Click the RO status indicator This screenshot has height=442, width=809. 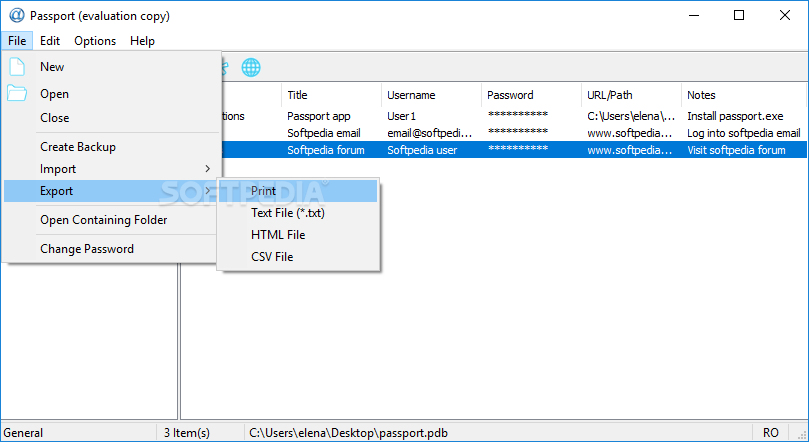coord(771,433)
